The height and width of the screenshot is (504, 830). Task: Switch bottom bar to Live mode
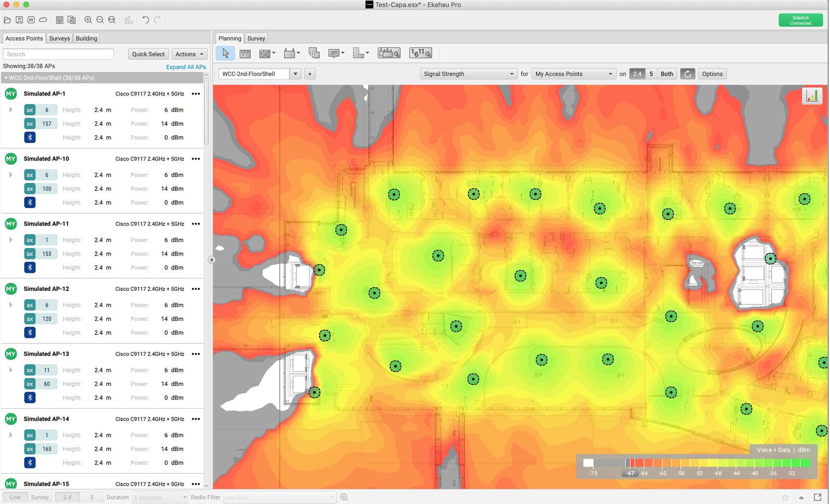(x=15, y=497)
